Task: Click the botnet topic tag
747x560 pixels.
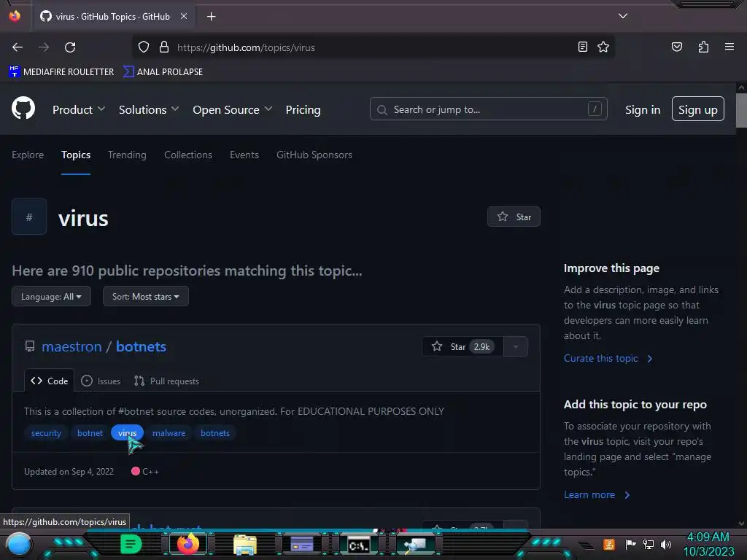Action: pyautogui.click(x=90, y=433)
